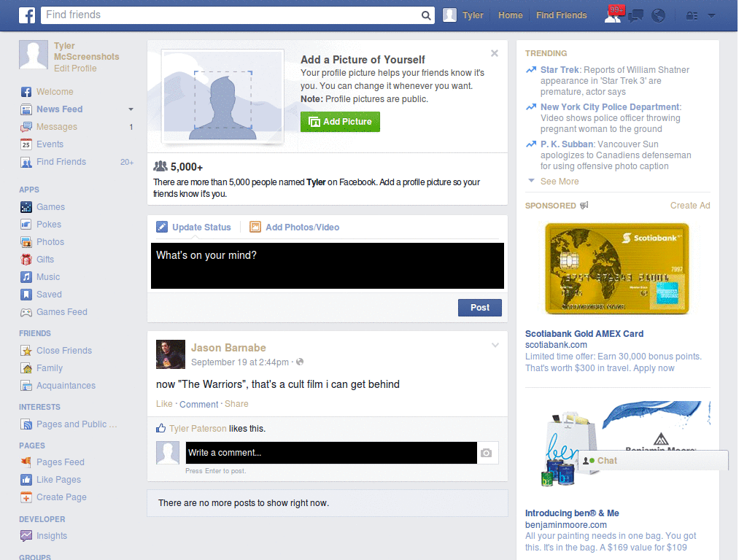Expand News Feed options arrow
The height and width of the screenshot is (560, 747).
point(131,109)
